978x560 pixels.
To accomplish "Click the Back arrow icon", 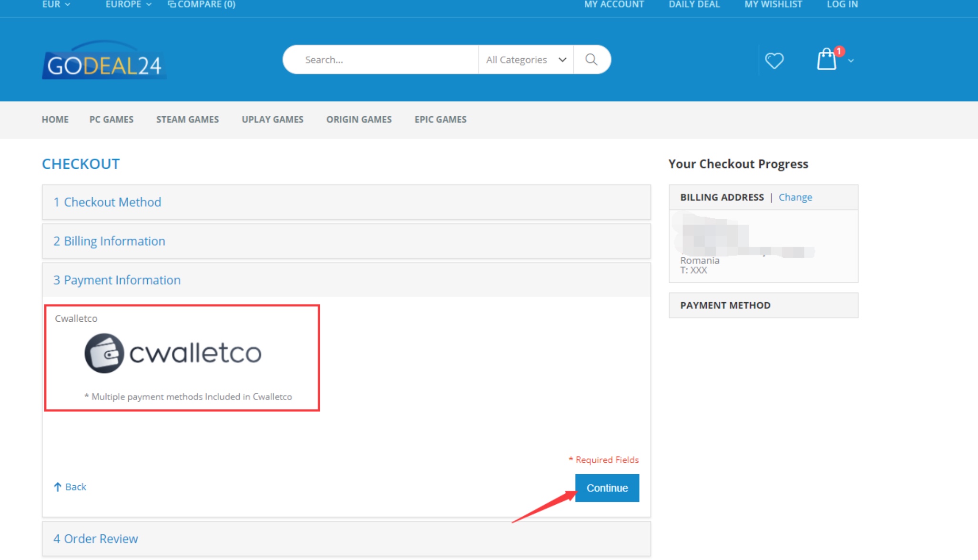I will [x=58, y=487].
